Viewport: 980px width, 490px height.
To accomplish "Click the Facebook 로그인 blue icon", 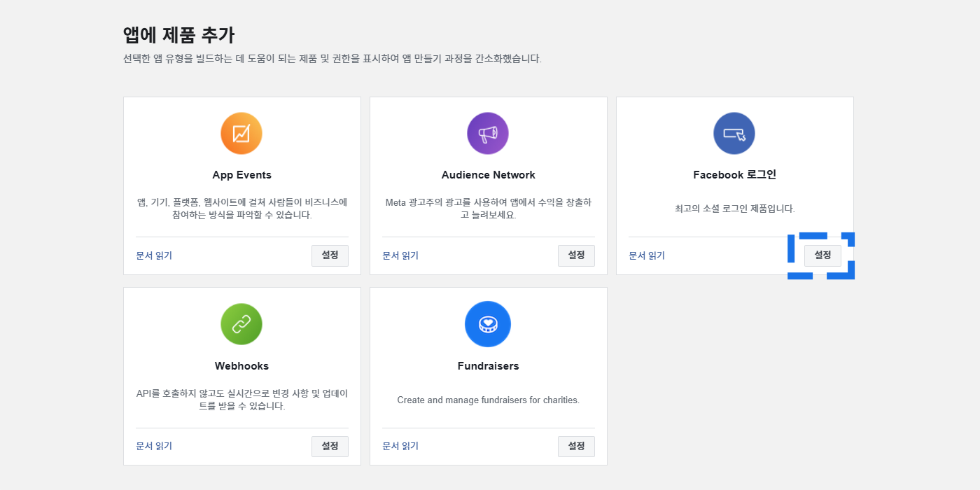I will tap(734, 133).
